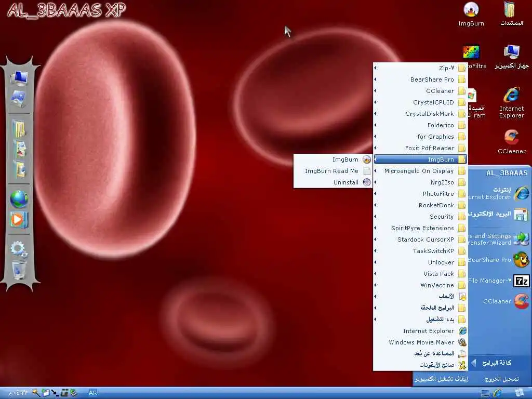Launch Windows Movie Maker from programs list
The width and height of the screenshot is (532, 399).
point(420,342)
